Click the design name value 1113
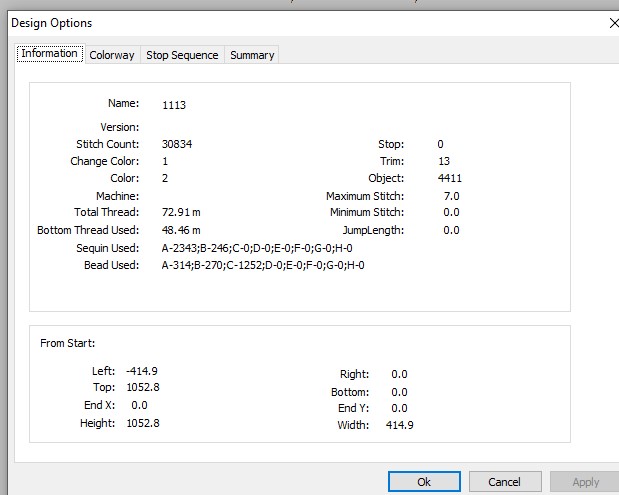Screen dimensions: 619x495 pyautogui.click(x=174, y=105)
